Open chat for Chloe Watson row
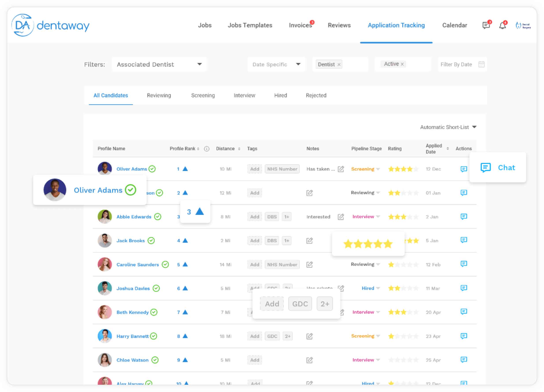The image size is (544, 392). (x=464, y=359)
